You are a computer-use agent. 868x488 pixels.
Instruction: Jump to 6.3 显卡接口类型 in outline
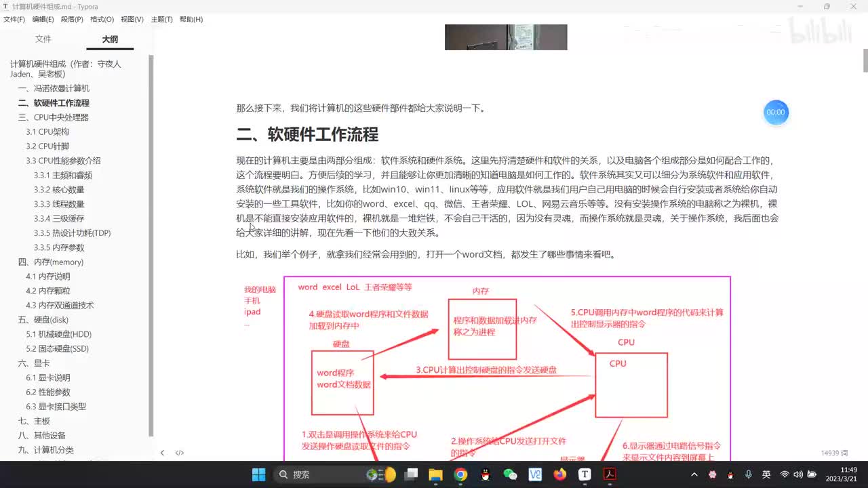pos(56,407)
